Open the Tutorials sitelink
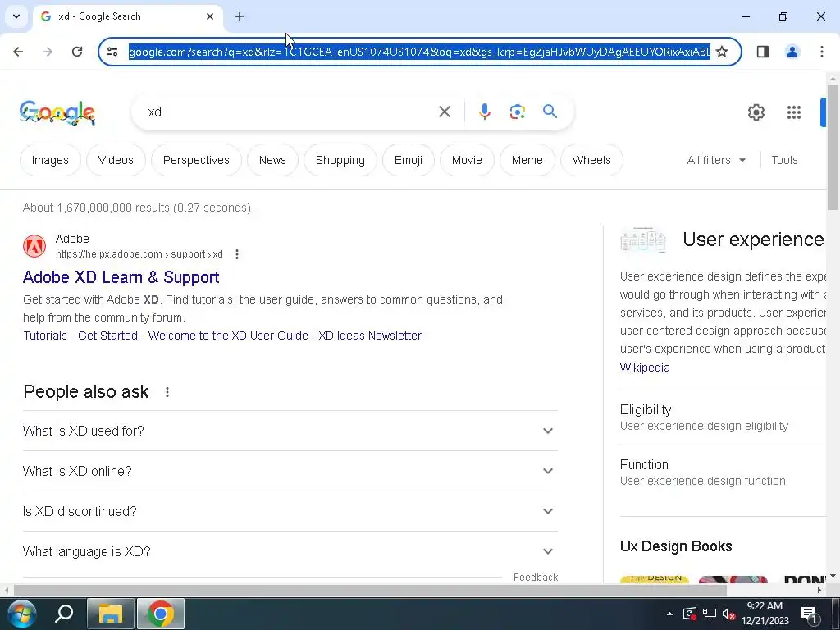 (x=45, y=336)
